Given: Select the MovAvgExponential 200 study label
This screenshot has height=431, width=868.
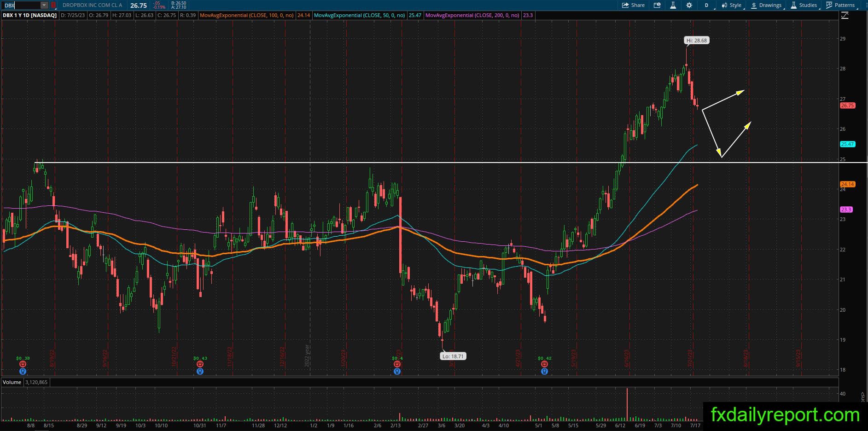Looking at the screenshot, I should (472, 15).
